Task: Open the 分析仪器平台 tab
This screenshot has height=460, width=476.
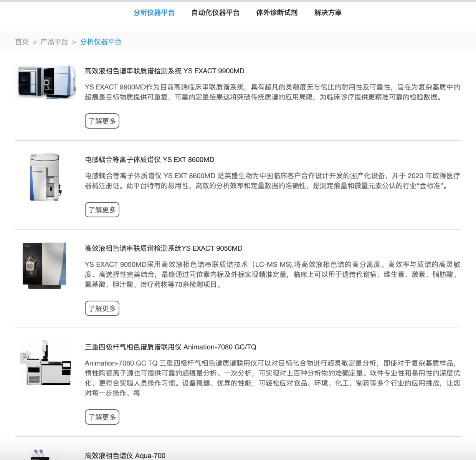Action: [x=154, y=13]
